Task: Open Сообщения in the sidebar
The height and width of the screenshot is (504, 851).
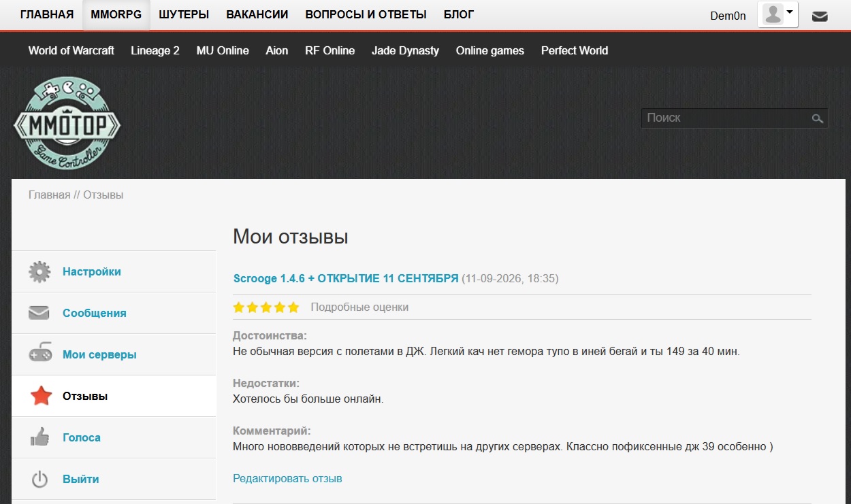Action: point(95,314)
